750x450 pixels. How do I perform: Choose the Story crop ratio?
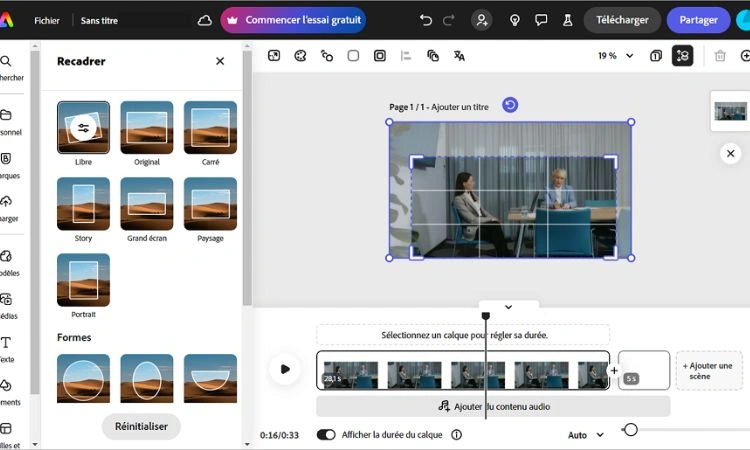pyautogui.click(x=83, y=204)
